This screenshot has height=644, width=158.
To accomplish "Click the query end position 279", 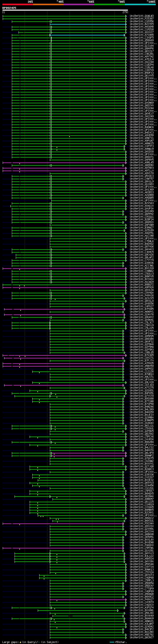I will (x=125, y=12).
